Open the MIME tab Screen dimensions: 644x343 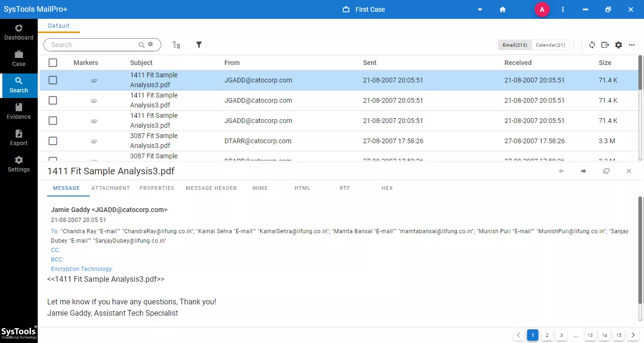(260, 188)
